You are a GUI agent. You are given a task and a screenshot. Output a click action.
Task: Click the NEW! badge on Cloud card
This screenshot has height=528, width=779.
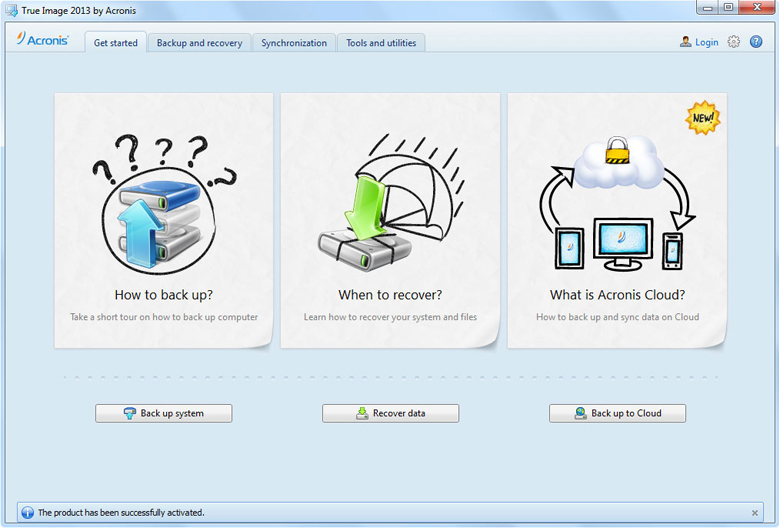coord(702,118)
